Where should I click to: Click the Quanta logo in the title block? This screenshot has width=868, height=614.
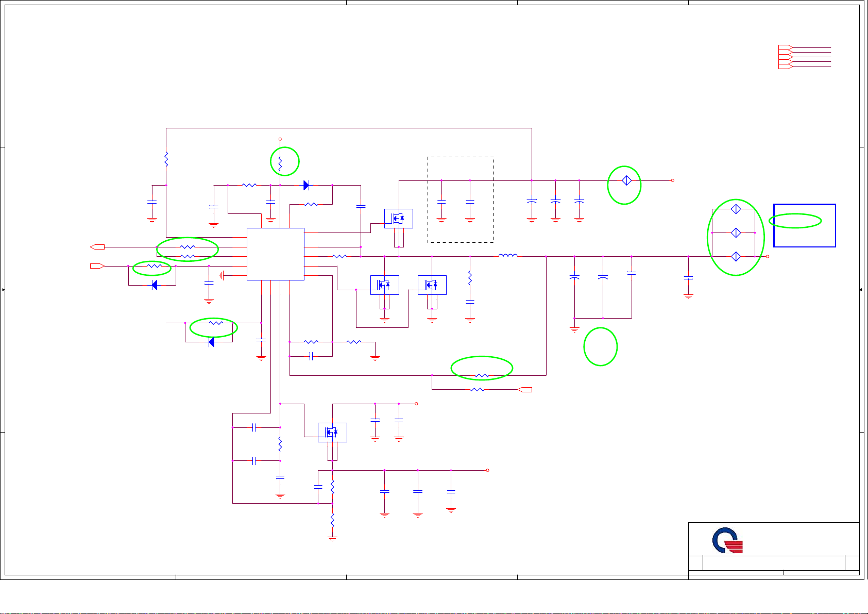(x=727, y=541)
